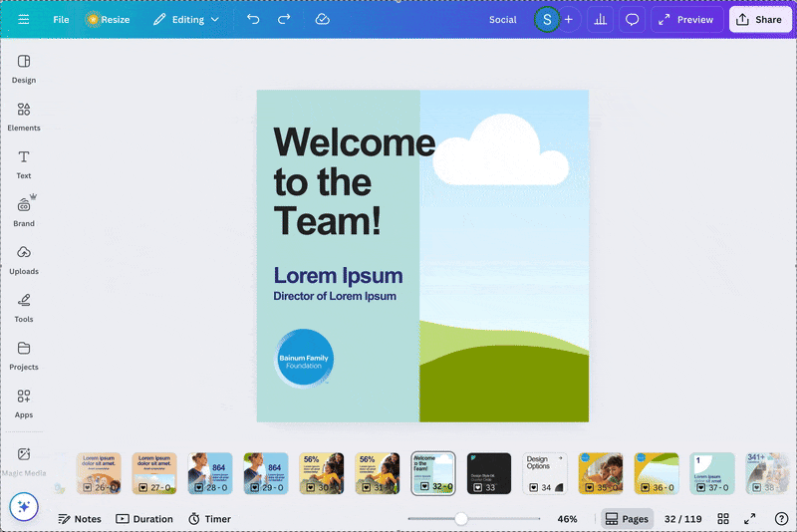The width and height of the screenshot is (797, 532).
Task: Open the Magic Media app
Action: click(23, 461)
